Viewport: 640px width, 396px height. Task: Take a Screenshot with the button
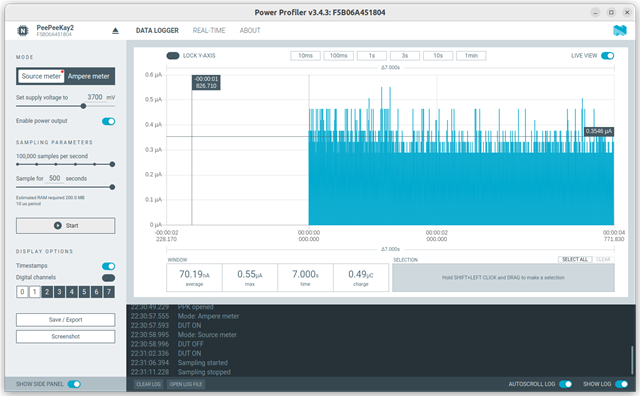click(x=66, y=336)
